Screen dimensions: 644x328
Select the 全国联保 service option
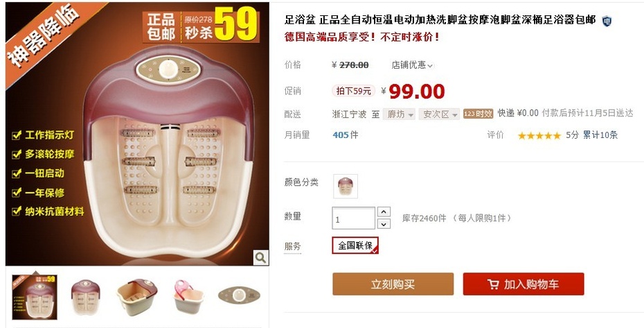click(x=355, y=245)
